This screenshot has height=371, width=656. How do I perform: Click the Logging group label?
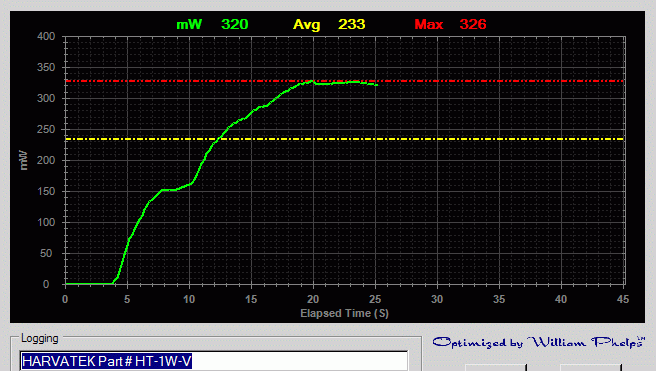[x=40, y=338]
